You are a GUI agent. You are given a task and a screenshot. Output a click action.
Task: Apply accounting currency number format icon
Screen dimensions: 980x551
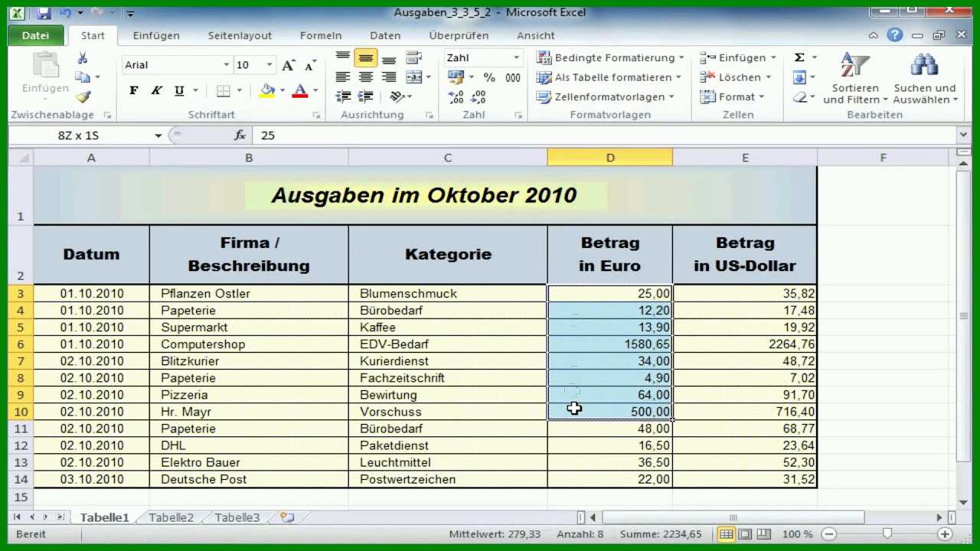click(x=456, y=77)
